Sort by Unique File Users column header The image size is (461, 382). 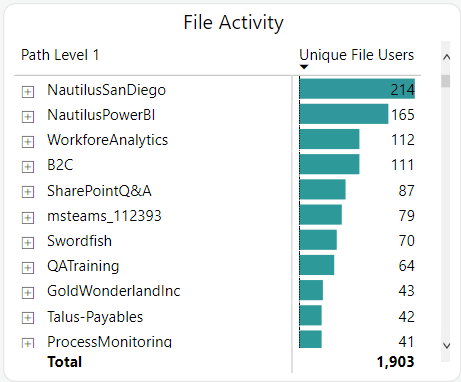356,55
